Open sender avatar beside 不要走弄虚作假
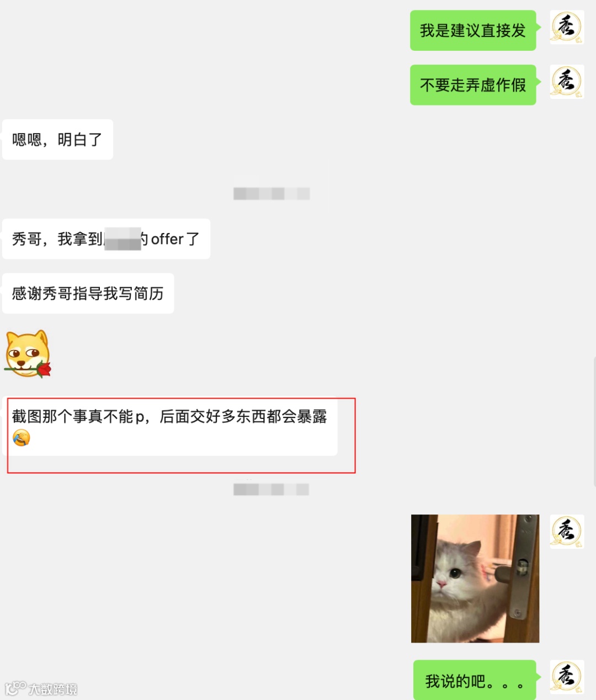The height and width of the screenshot is (700, 596). point(567,82)
